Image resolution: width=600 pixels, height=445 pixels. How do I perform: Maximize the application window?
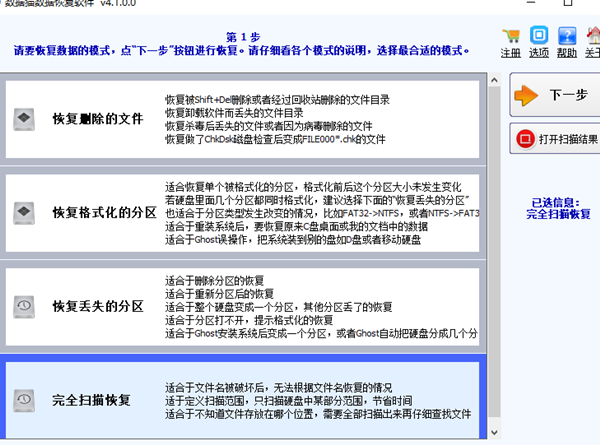[568, 3]
